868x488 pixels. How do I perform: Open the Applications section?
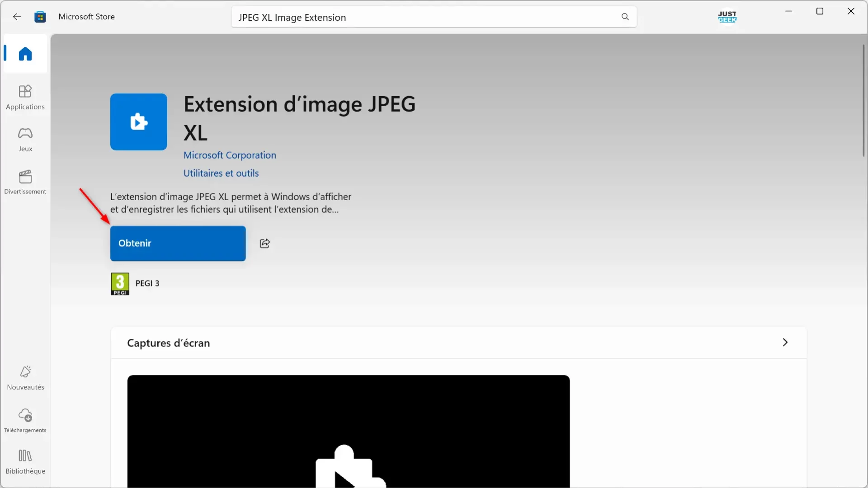[x=25, y=98]
